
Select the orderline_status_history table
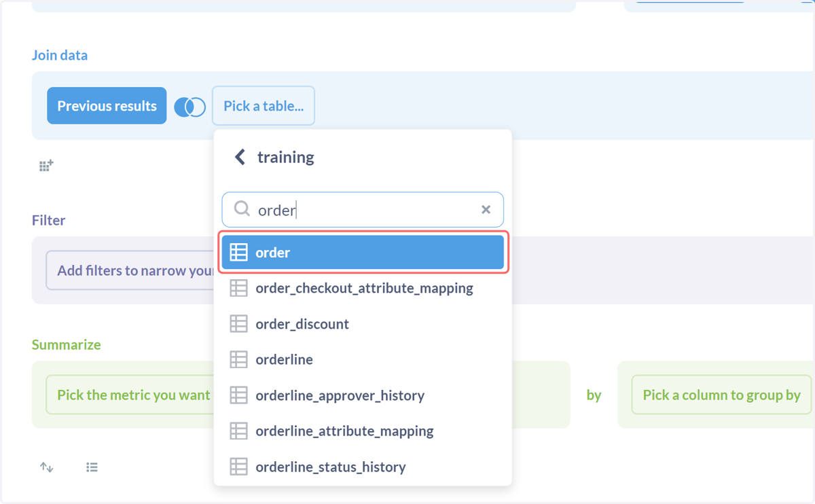click(x=363, y=467)
